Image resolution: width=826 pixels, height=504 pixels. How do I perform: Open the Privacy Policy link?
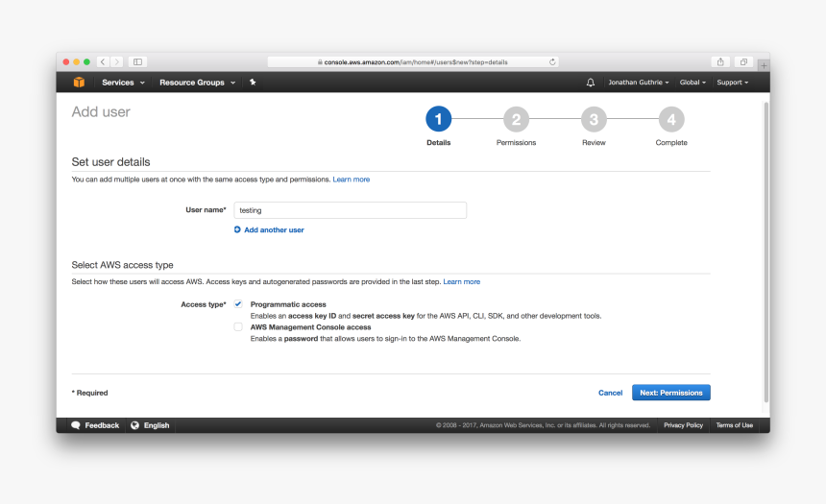point(683,425)
